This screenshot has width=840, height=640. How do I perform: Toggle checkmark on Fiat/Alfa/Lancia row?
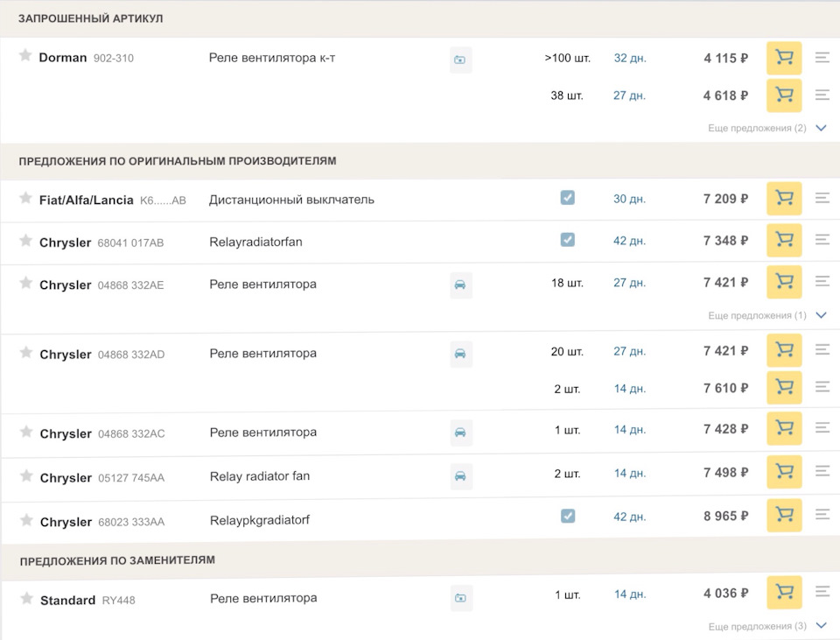click(567, 198)
